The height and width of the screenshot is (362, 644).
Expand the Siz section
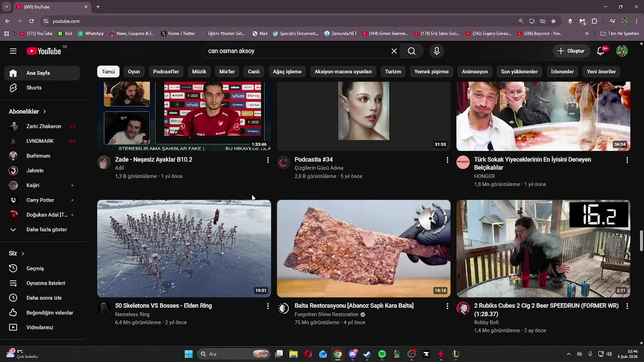17,253
